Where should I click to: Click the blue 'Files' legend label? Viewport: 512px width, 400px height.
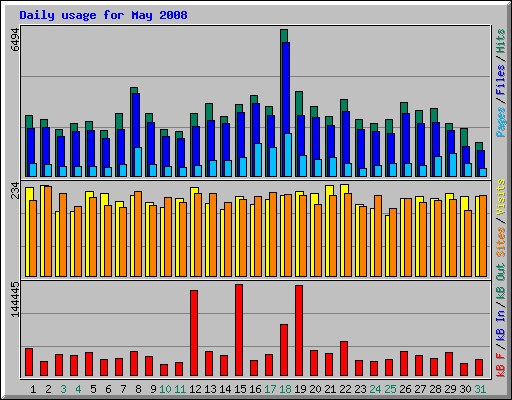[x=501, y=79]
